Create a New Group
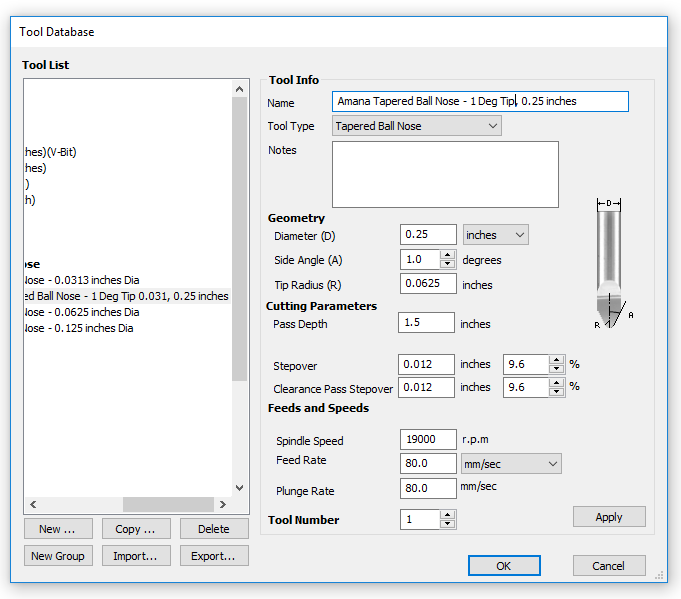The image size is (681, 599). (59, 556)
